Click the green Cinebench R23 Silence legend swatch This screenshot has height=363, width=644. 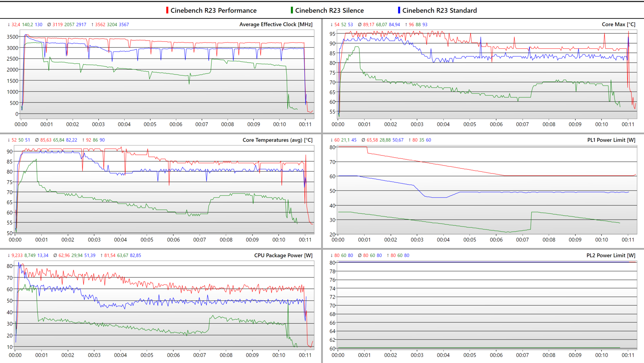pos(292,10)
